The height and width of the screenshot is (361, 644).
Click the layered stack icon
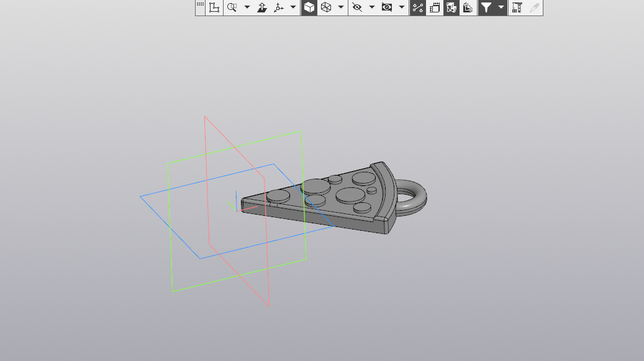(x=468, y=7)
